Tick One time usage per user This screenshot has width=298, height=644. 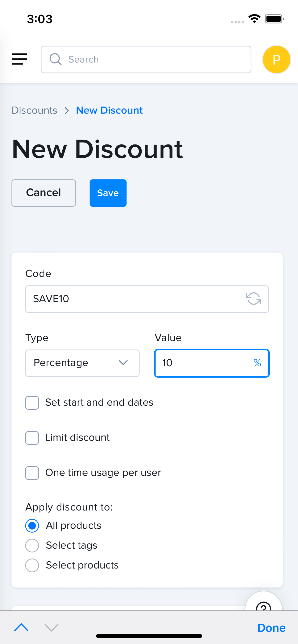pyautogui.click(x=32, y=473)
